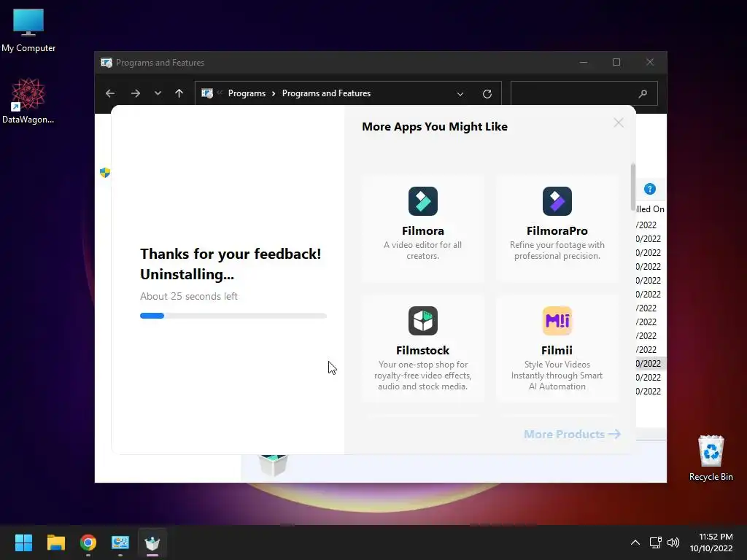Open the volume speaker tray icon
The width and height of the screenshot is (747, 560).
(x=673, y=542)
